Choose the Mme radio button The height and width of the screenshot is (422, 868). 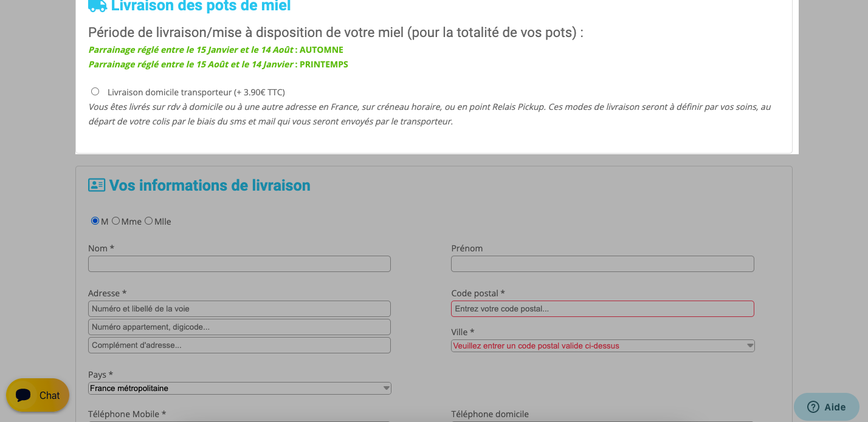tap(115, 221)
